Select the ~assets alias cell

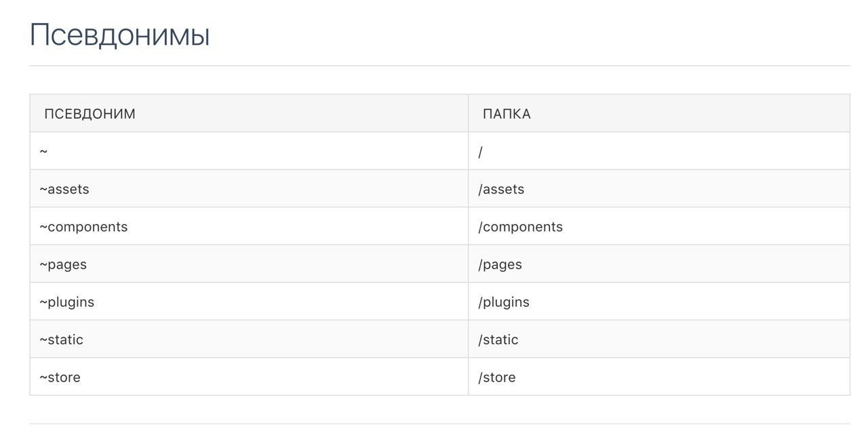[x=249, y=189]
